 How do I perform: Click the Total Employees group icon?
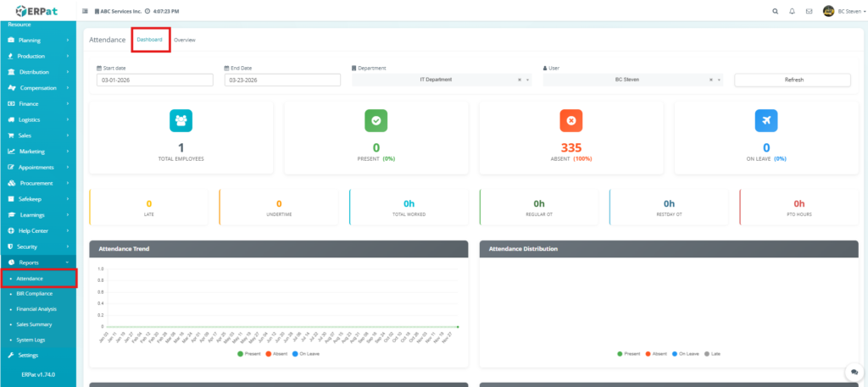(181, 121)
